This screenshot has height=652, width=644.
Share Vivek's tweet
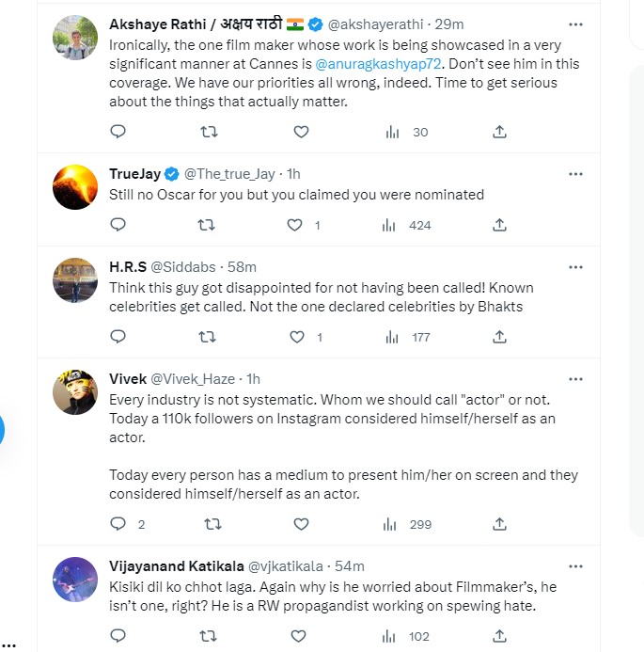pos(500,524)
